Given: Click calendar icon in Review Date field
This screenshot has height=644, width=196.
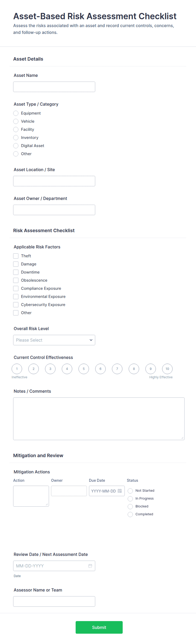Looking at the screenshot, I should click(90, 566).
